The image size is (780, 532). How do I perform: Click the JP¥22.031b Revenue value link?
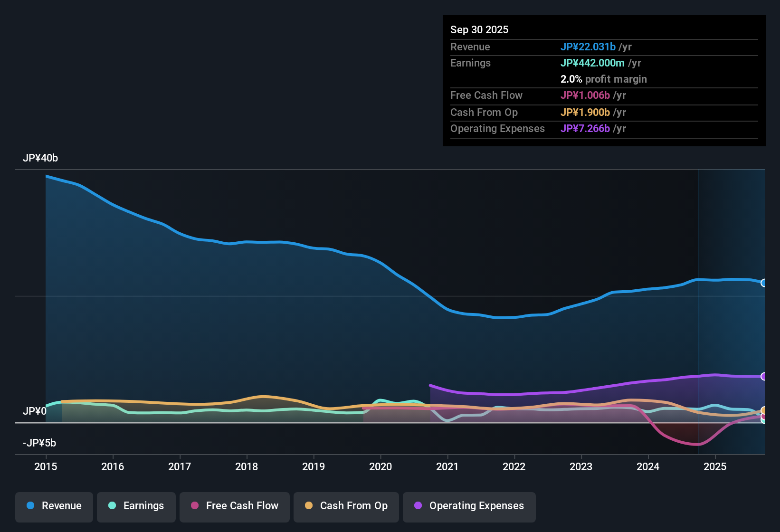[589, 47]
